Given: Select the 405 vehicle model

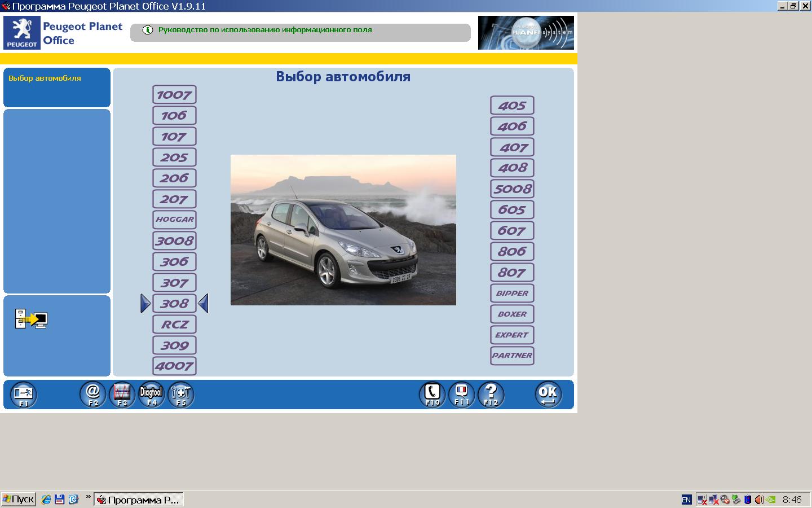Looking at the screenshot, I should (512, 106).
